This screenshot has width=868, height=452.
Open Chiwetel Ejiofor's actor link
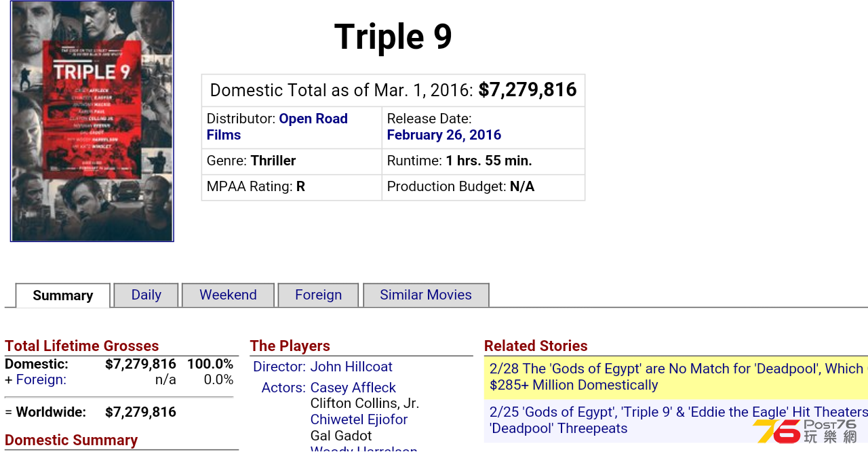(359, 419)
